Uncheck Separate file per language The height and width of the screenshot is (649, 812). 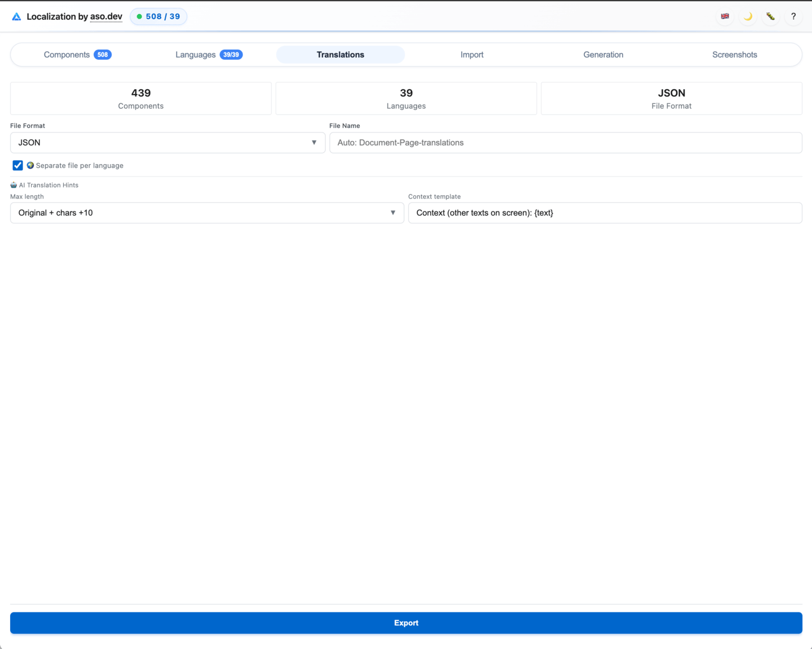click(17, 165)
